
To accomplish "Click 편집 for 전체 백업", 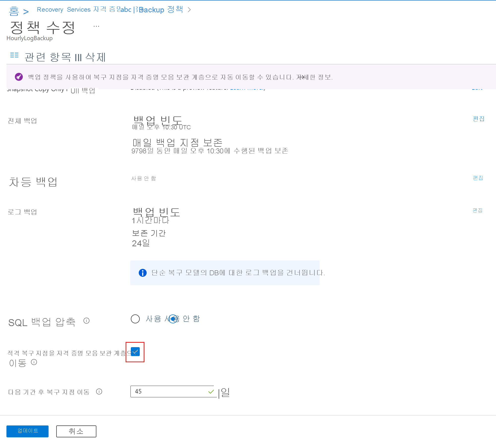I will coord(478,119).
